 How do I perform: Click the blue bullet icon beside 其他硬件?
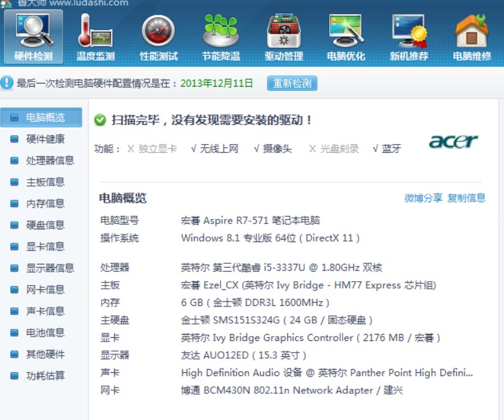[x=15, y=354]
